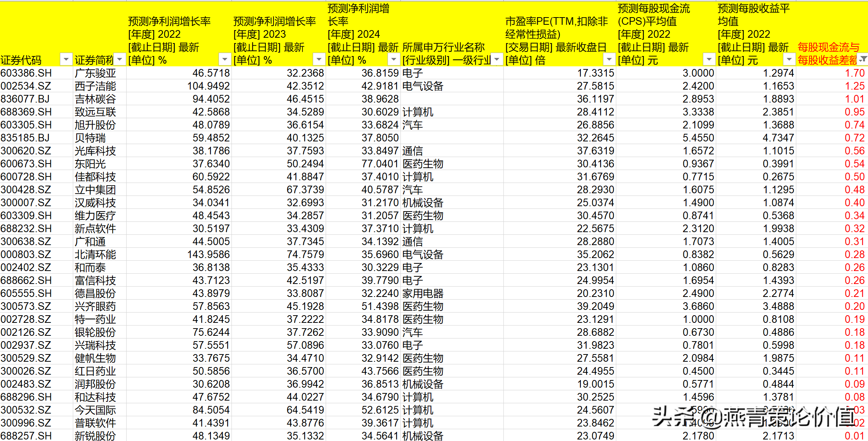Select the 143.9586 growth rate cell for 北清环能

click(208, 254)
